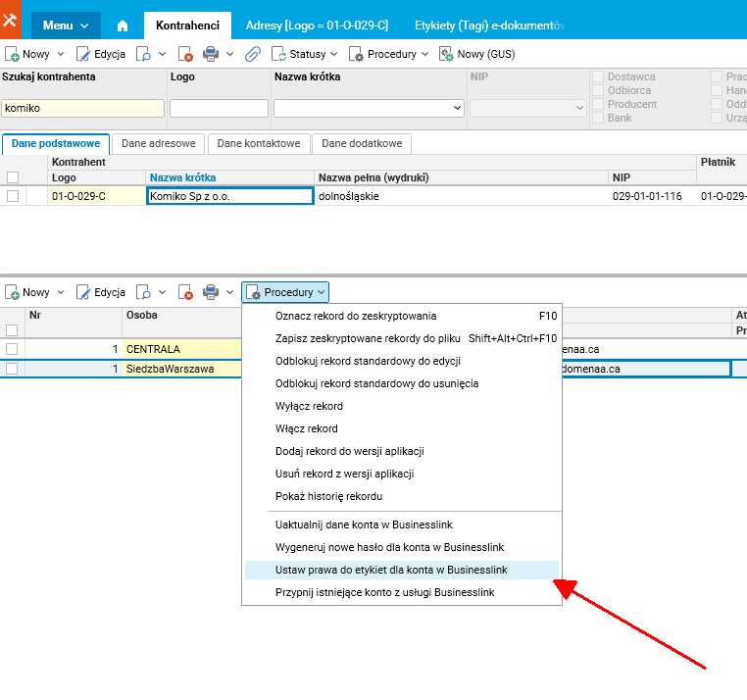747x700 pixels.
Task: Choose Ustaw prawa do etykiet dla konta w Businesslink
Action: point(402,570)
